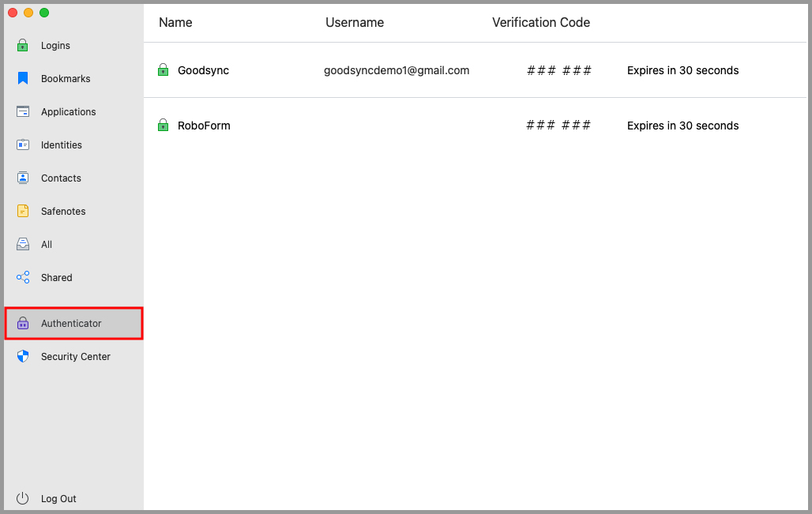The height and width of the screenshot is (514, 812).
Task: Select Applications in the sidebar
Action: [x=69, y=112]
